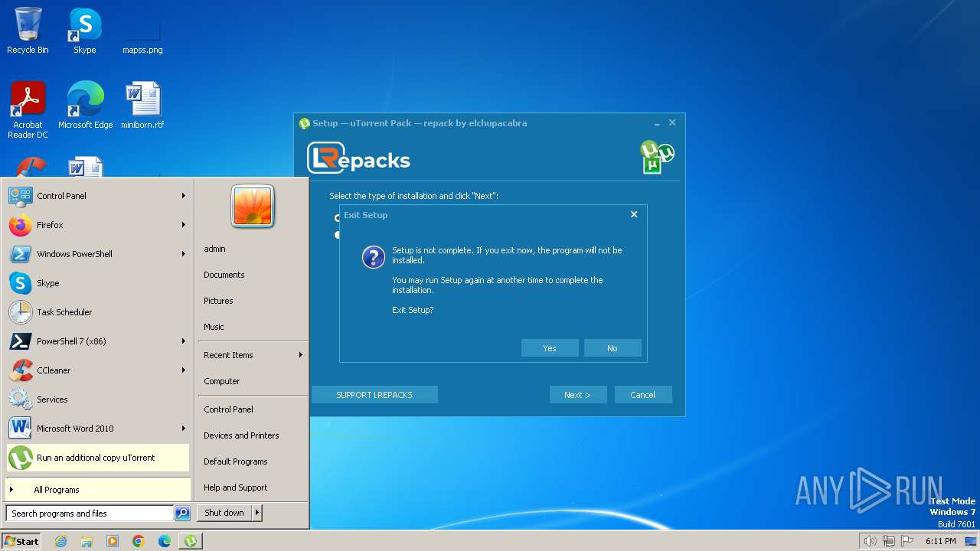
Task: Open Music from Start menu
Action: click(x=253, y=327)
